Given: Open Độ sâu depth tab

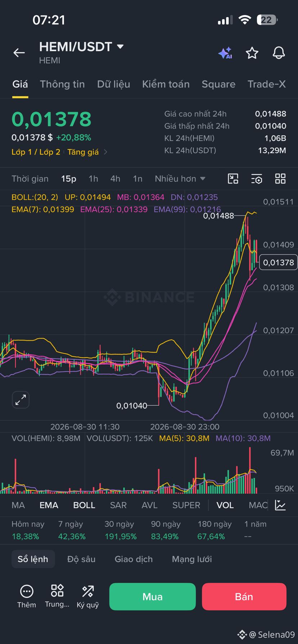Looking at the screenshot, I should (x=81, y=559).
